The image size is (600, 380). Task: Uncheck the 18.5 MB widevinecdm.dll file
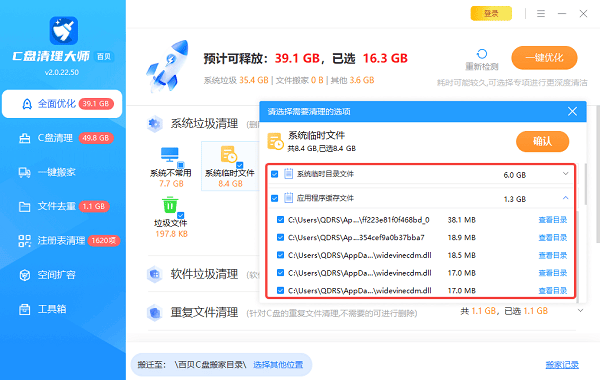pos(280,255)
